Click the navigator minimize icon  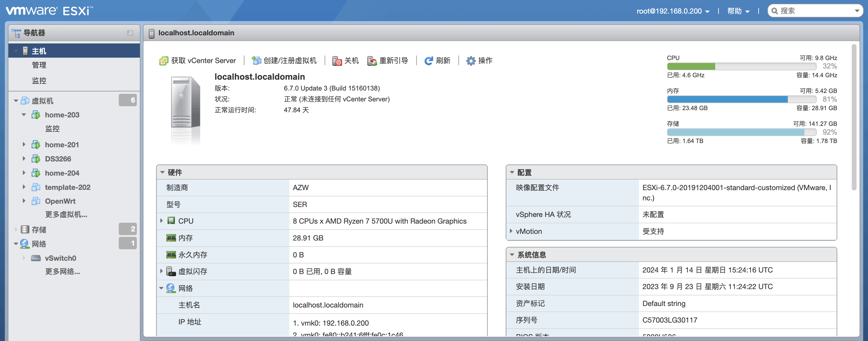pos(130,33)
